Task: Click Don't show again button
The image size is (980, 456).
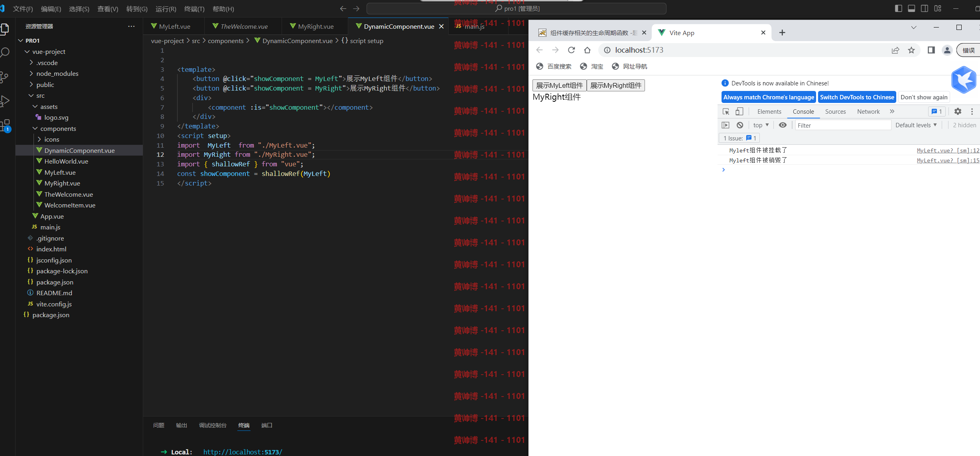Action: coord(924,97)
